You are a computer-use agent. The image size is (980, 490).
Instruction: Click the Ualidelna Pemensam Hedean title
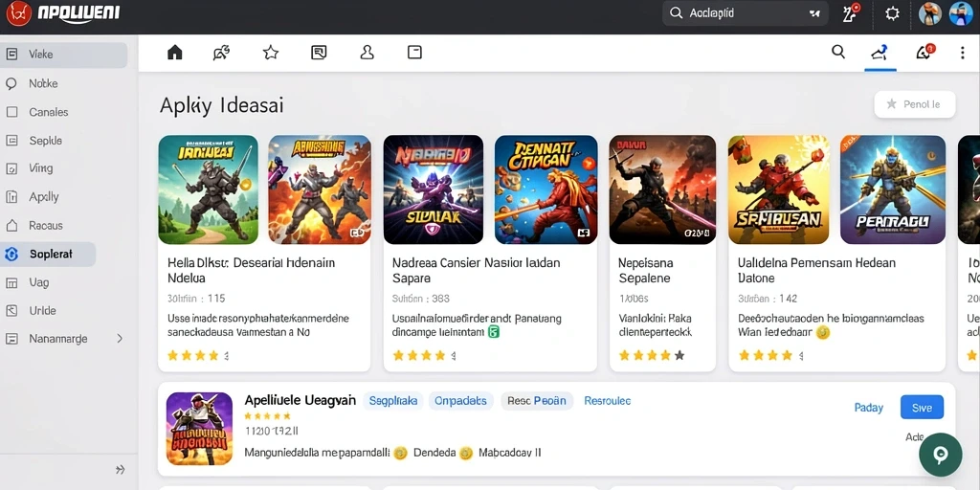pos(817,270)
